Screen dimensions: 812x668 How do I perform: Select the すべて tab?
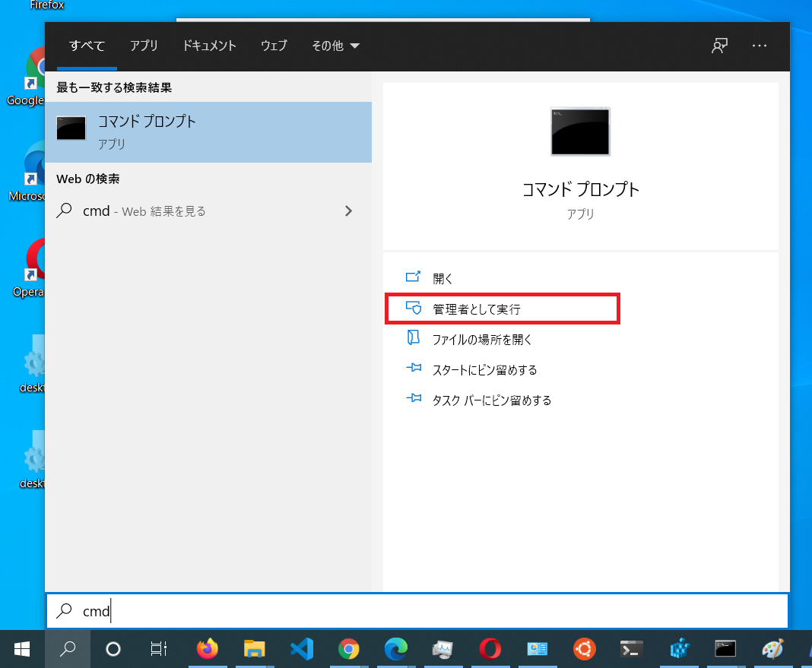coord(87,46)
